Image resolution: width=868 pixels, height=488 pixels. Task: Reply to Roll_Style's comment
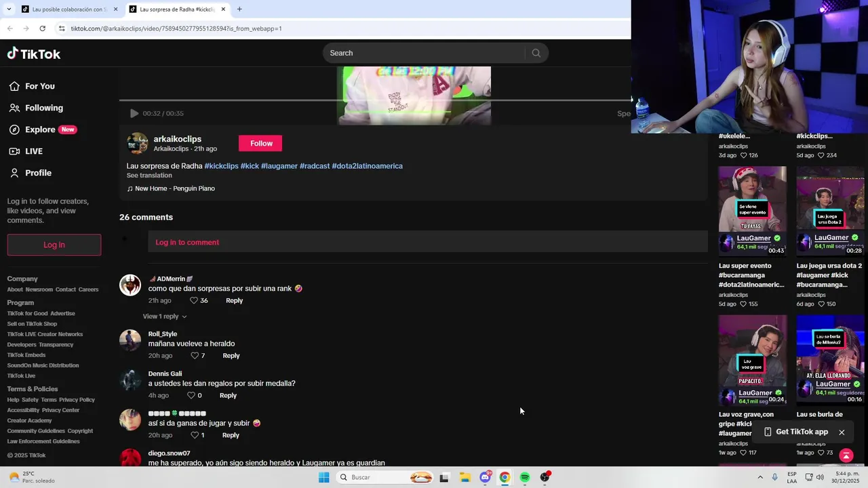[x=231, y=355]
